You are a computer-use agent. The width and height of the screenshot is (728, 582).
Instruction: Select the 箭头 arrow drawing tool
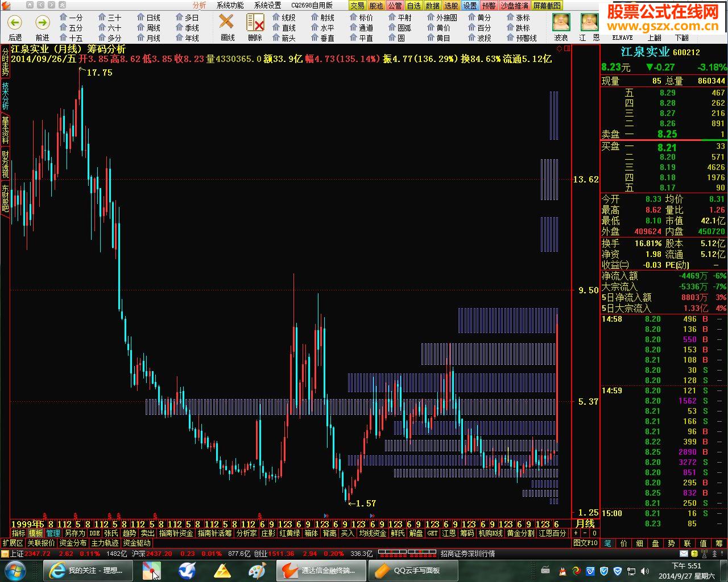point(284,38)
